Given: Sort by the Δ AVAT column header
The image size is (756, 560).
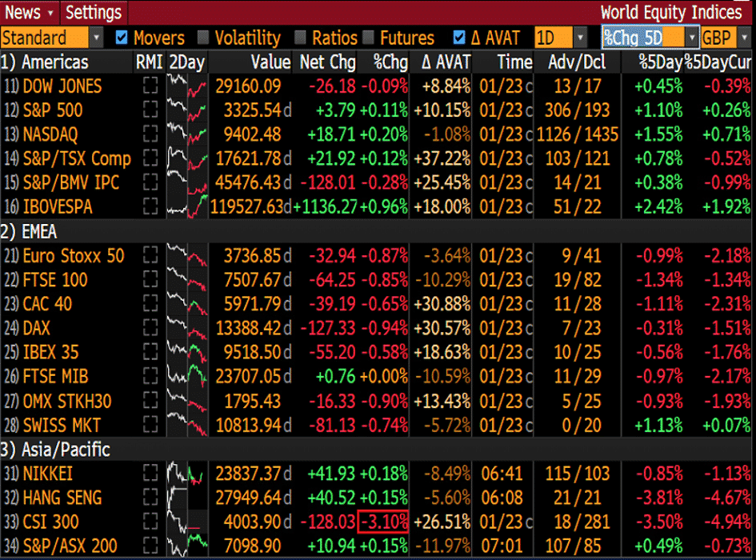Looking at the screenshot, I should pos(446,62).
